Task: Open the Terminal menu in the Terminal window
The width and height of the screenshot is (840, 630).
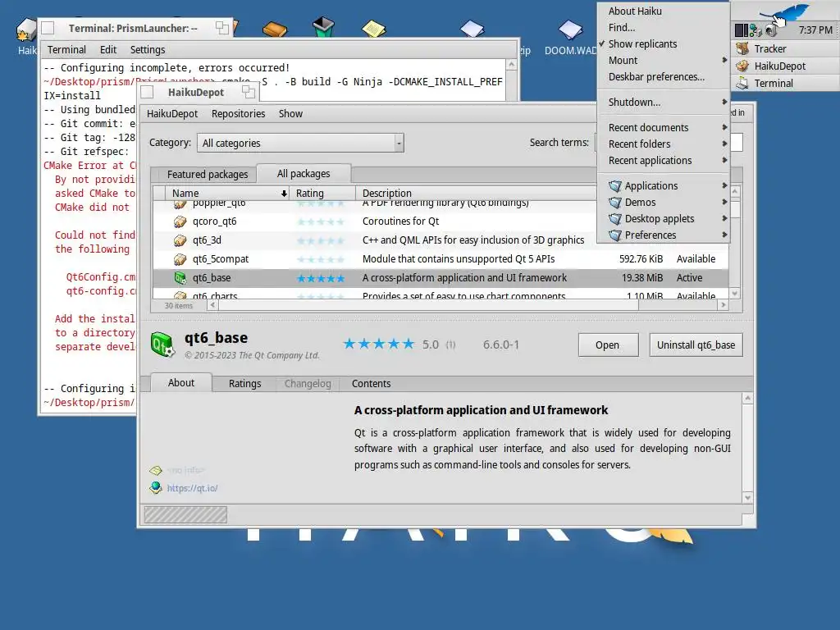Action: coord(66,50)
